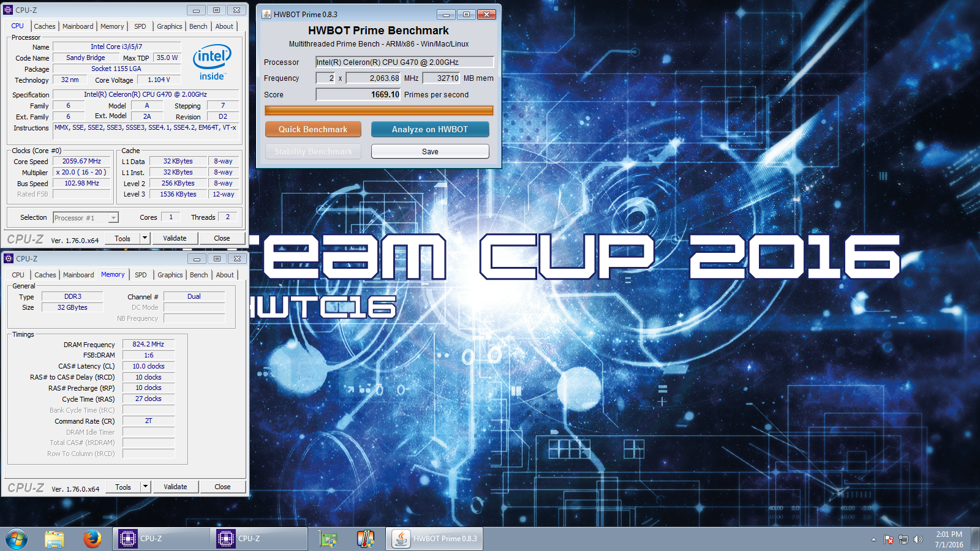
Task: Expand Tools arrow in bottom CPU-Z window
Action: coord(146,486)
